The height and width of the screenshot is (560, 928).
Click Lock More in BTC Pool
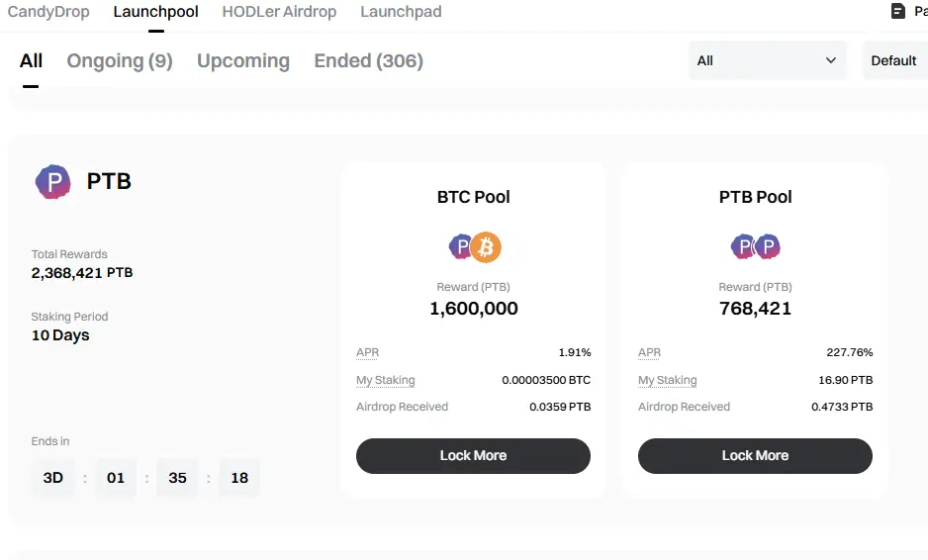474,456
